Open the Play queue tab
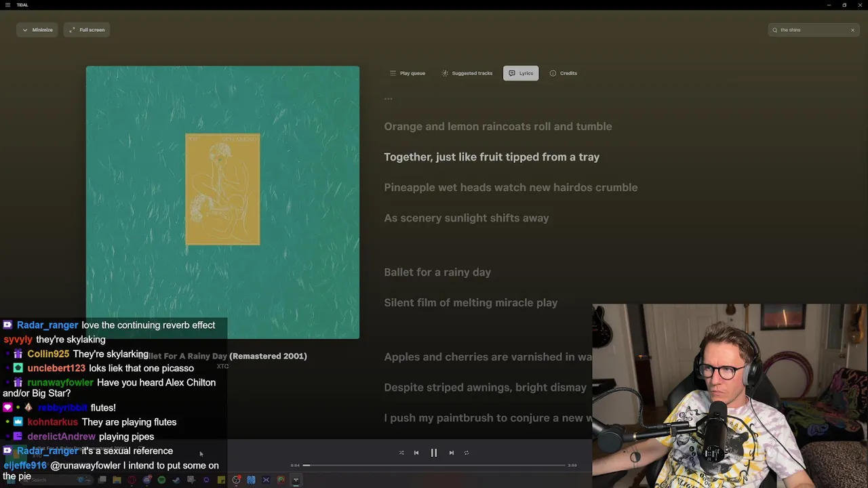The height and width of the screenshot is (488, 868). [x=408, y=73]
